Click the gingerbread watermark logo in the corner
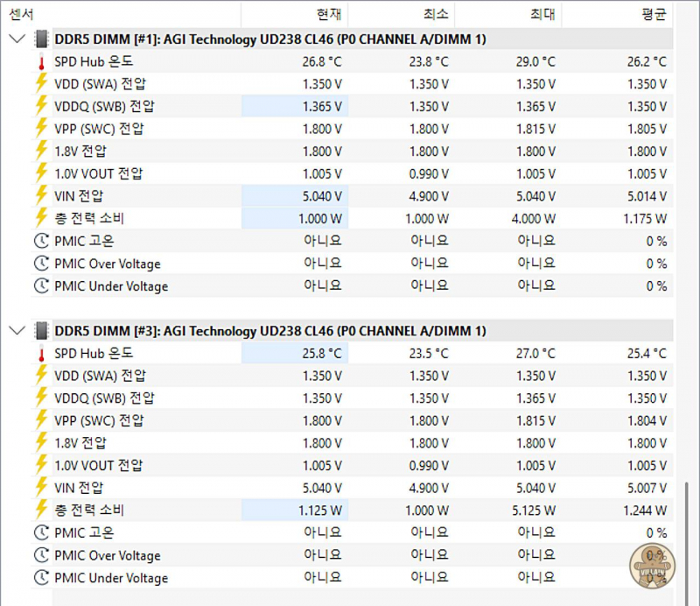Image resolution: width=700 pixels, height=606 pixels. click(652, 566)
